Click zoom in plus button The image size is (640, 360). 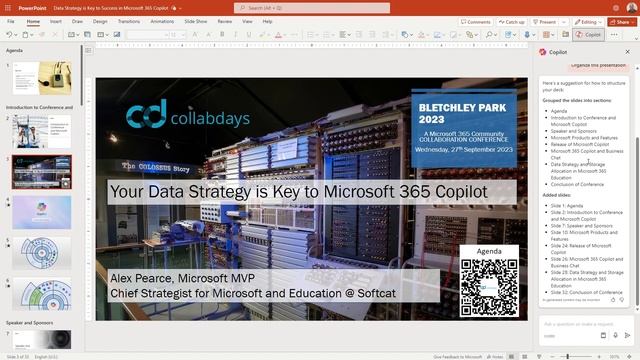[599, 357]
